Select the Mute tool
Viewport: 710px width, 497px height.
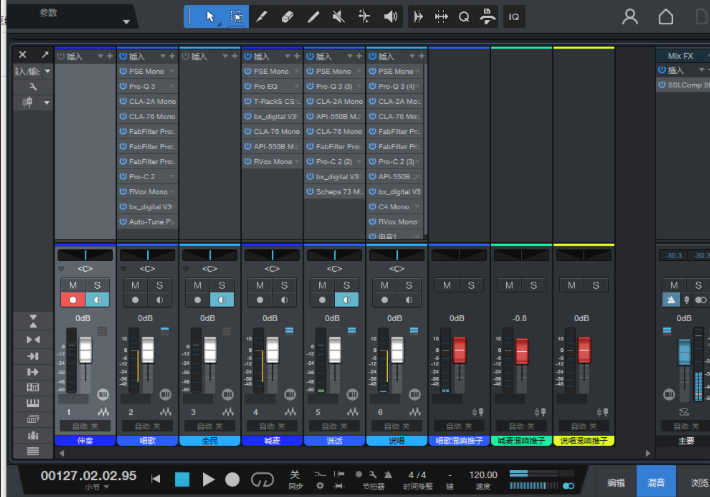coord(338,17)
